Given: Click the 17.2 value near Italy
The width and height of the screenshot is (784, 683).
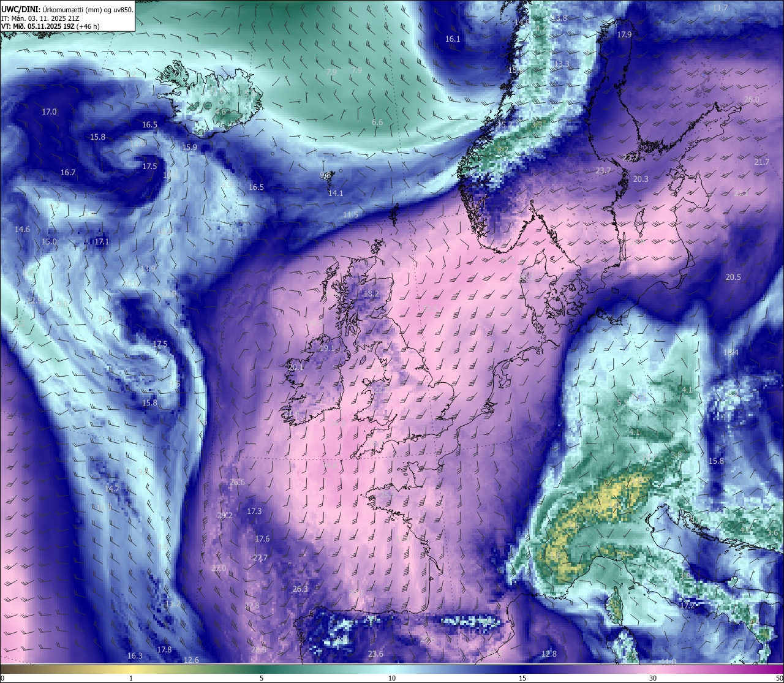Looking at the screenshot, I should [x=687, y=605].
